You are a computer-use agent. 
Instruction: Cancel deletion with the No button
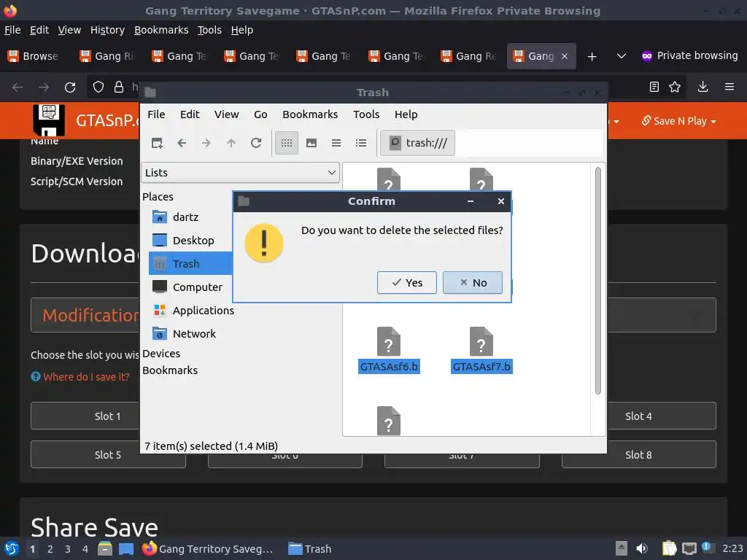pos(472,282)
